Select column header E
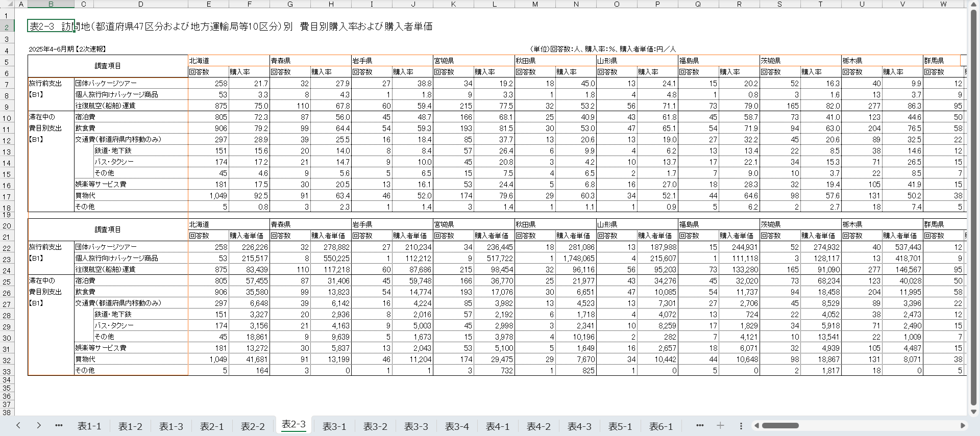 (x=208, y=4)
